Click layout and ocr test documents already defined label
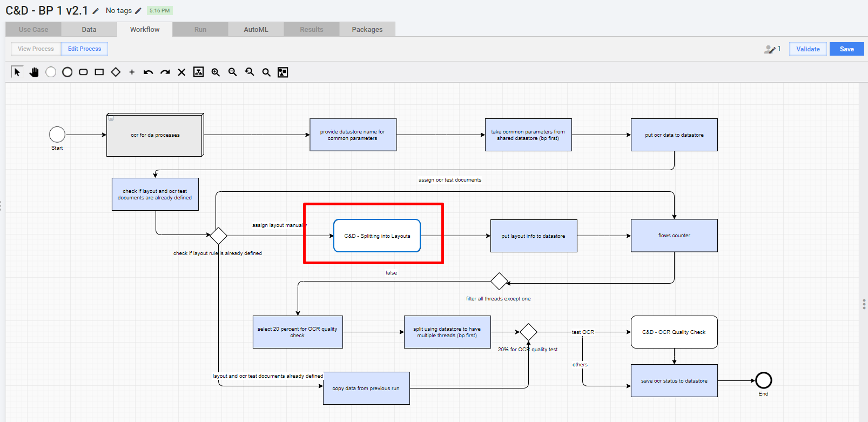The image size is (868, 422). [x=268, y=376]
